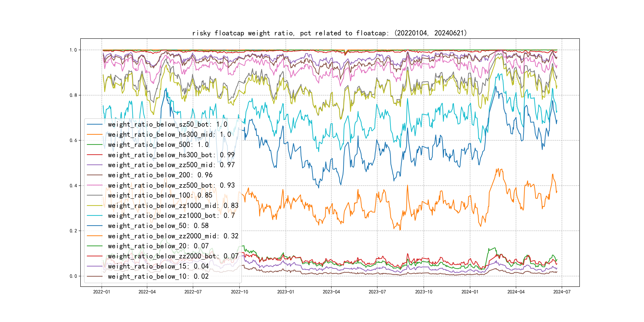Click legend entry weight_ratio_below_20
The image size is (644, 322).
158,246
